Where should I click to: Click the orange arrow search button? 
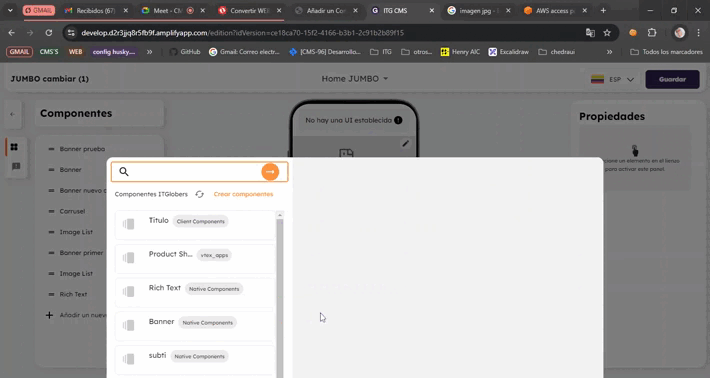270,172
